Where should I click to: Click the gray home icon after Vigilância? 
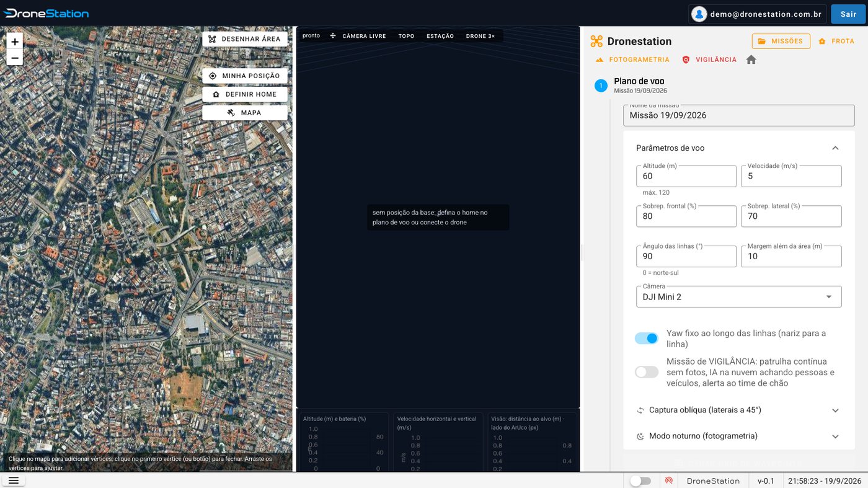click(751, 60)
